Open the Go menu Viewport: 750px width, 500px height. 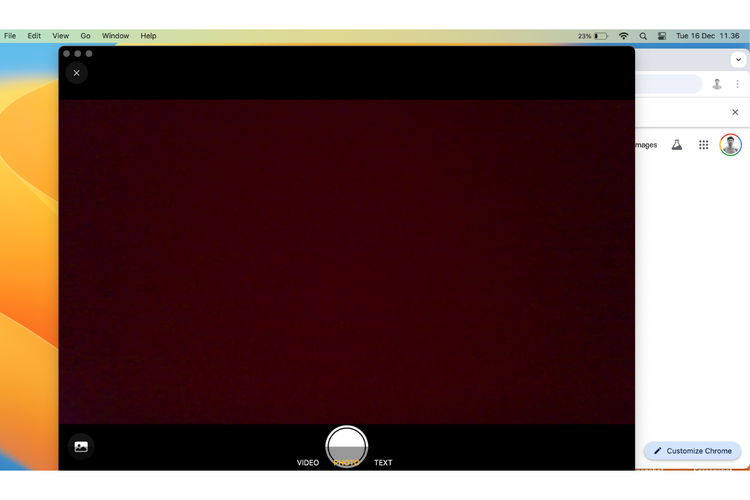coord(86,36)
